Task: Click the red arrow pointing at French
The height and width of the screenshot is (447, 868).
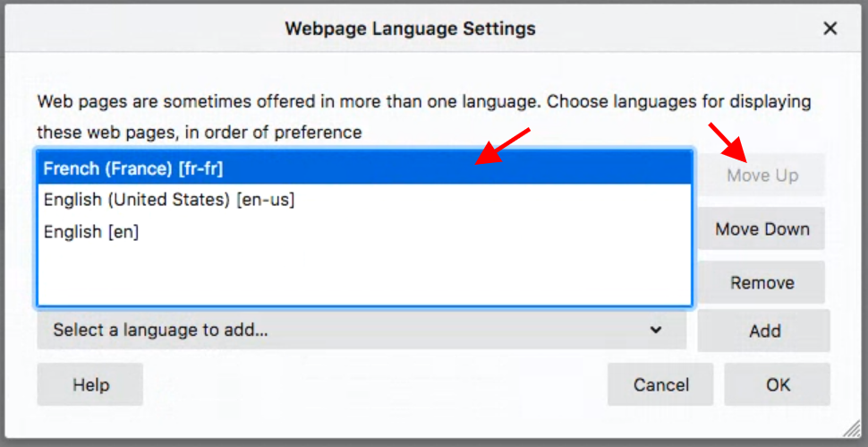Action: [x=503, y=146]
